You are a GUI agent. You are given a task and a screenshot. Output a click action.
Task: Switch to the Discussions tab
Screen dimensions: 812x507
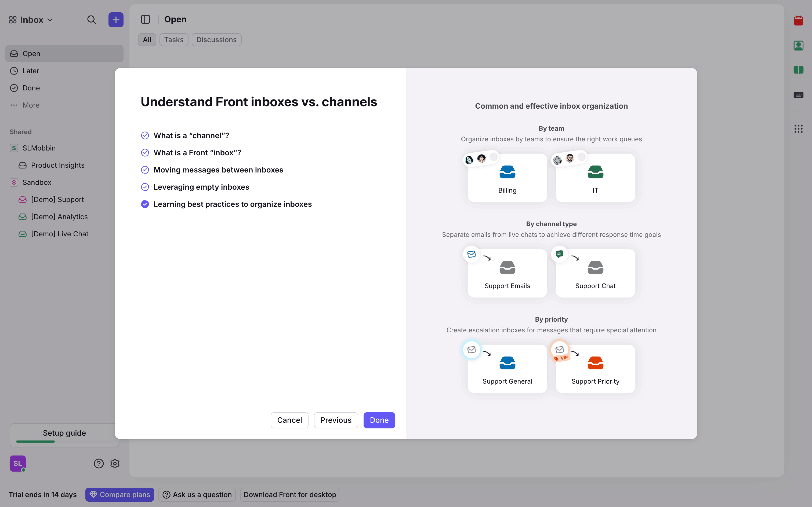[x=216, y=40]
